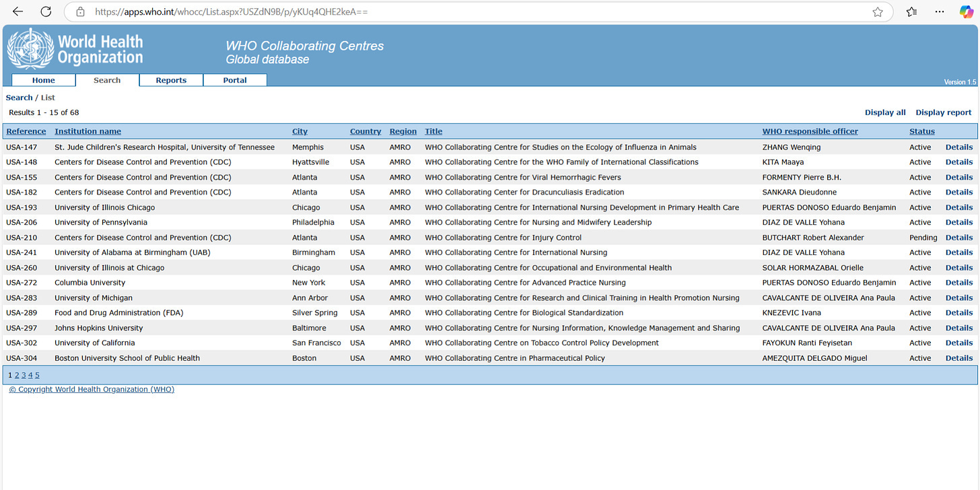980x490 pixels.
Task: Go to results page 3
Action: click(x=24, y=375)
